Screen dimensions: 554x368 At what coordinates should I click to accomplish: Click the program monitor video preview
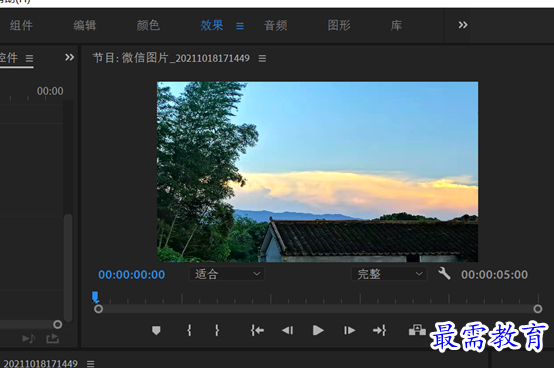(x=317, y=172)
